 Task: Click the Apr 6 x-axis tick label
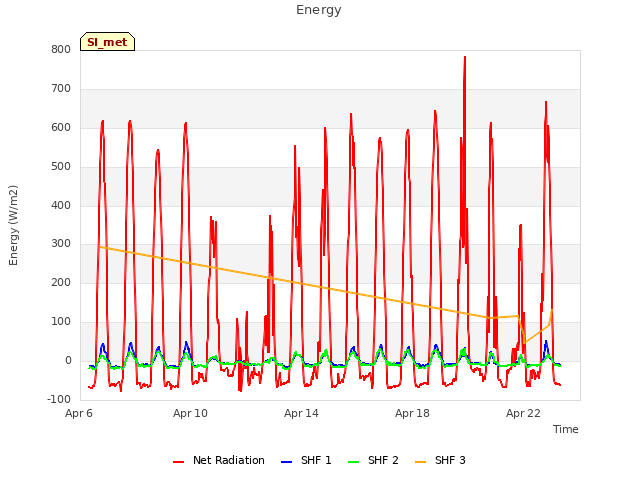coord(79,413)
